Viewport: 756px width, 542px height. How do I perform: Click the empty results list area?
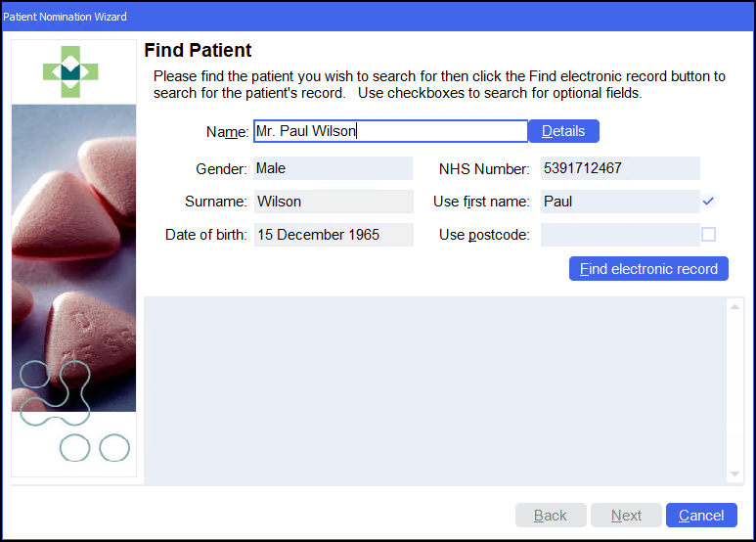tap(435, 389)
